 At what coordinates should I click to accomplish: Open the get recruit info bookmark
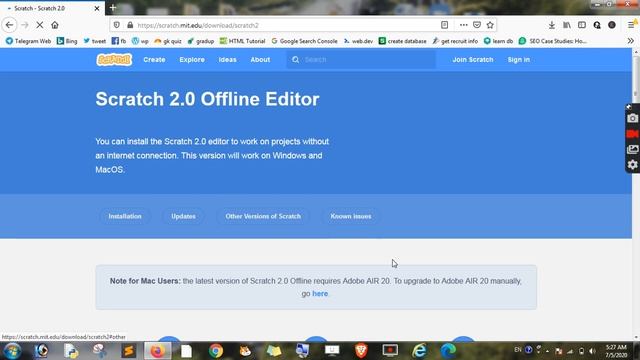[455, 41]
